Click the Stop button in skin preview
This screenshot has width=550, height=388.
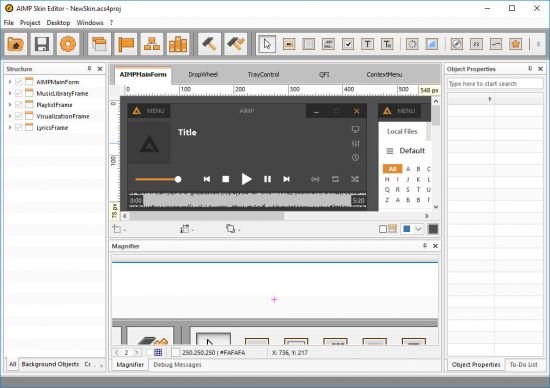[226, 179]
